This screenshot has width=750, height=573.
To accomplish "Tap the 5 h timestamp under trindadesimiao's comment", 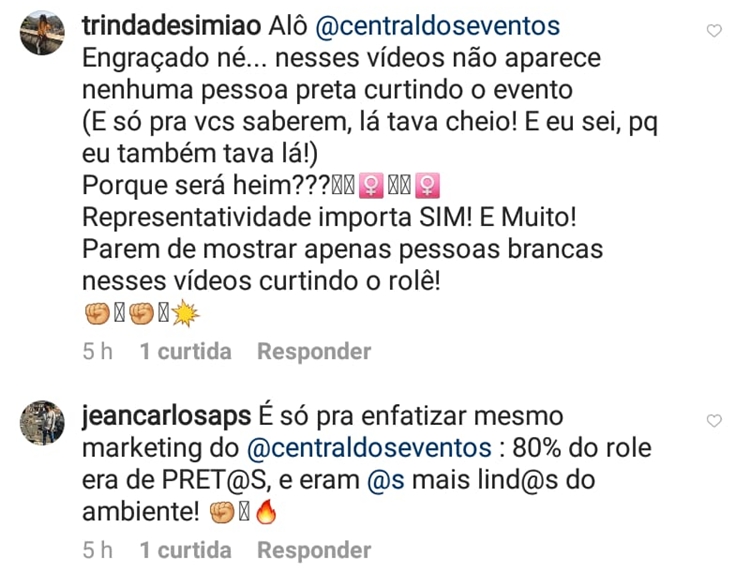I will 98,352.
